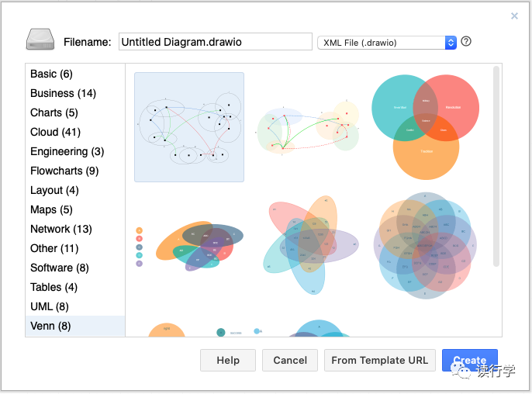Click From Template URL button

click(x=380, y=360)
